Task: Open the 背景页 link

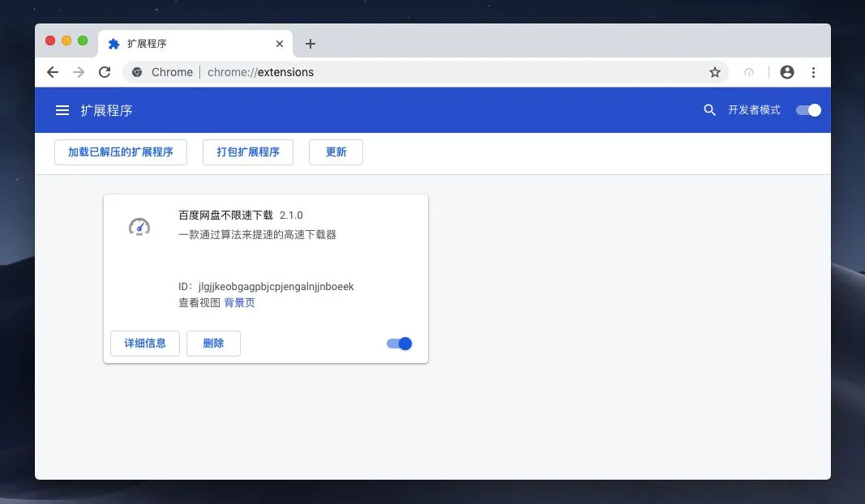Action: pyautogui.click(x=239, y=303)
